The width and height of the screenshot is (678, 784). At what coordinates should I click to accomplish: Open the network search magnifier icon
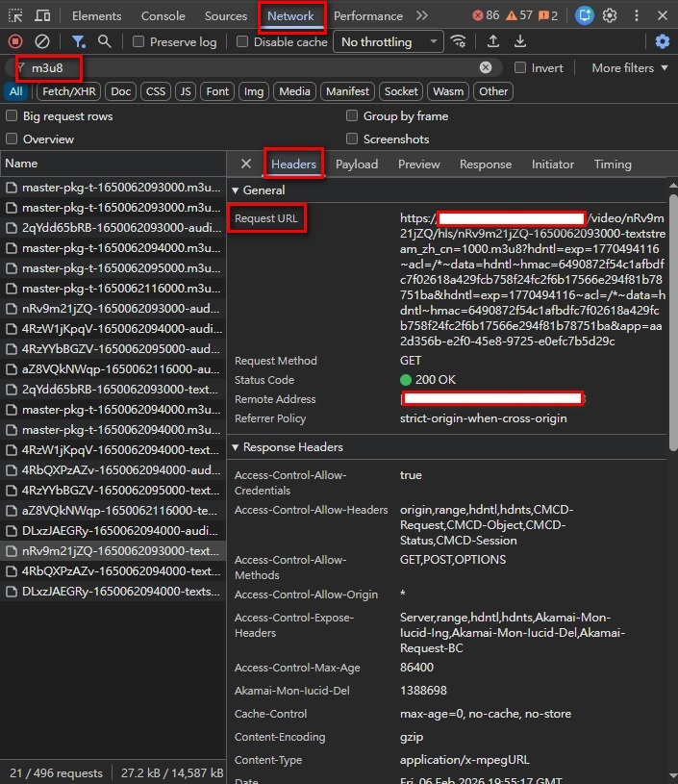[x=105, y=41]
